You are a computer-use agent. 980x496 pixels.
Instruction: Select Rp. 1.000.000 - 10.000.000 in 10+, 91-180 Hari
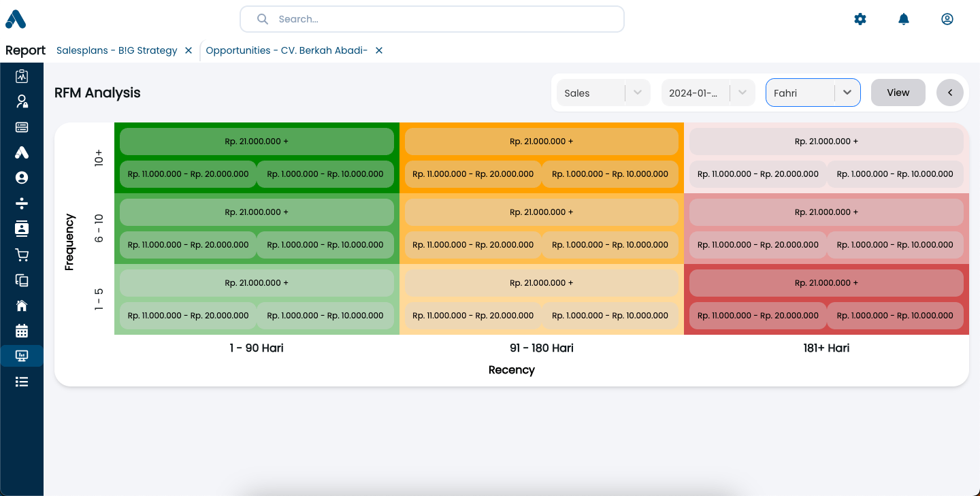[610, 174]
